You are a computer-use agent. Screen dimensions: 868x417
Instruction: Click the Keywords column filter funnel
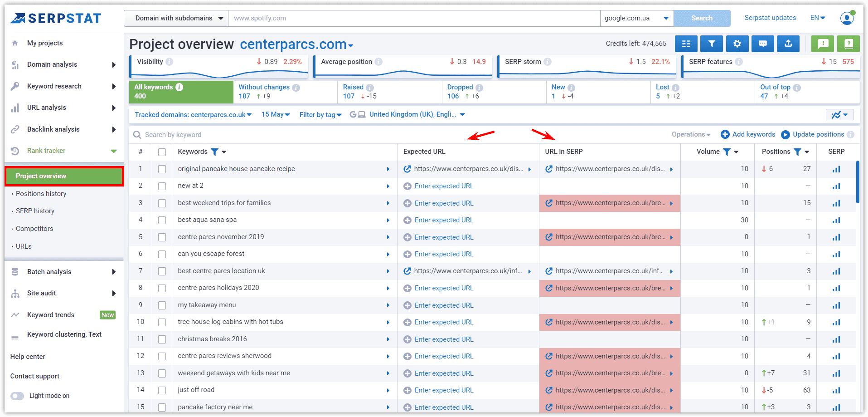click(x=215, y=152)
